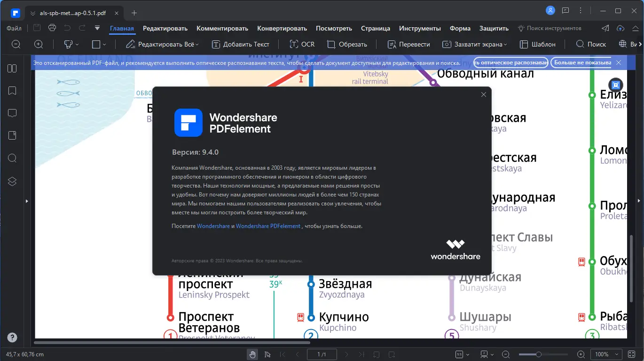Open the search panel in the left sidebar

click(x=12, y=158)
